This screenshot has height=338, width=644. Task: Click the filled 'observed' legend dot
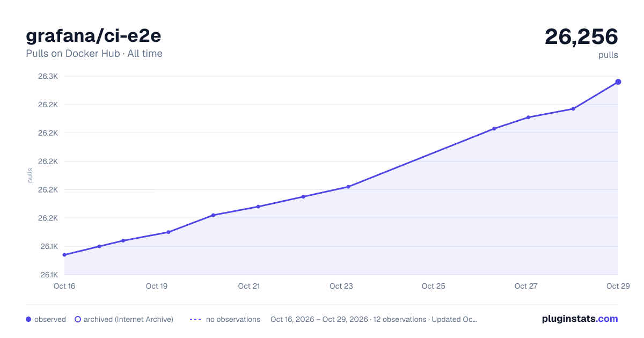point(28,319)
